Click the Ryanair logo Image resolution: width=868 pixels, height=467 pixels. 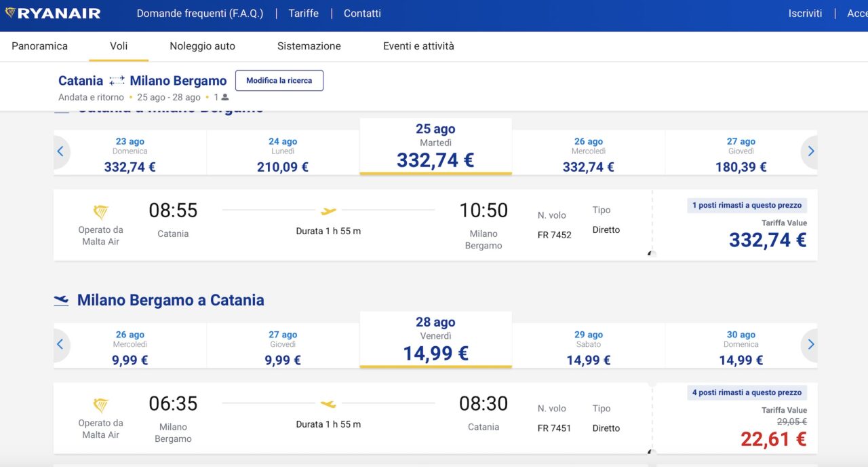point(52,13)
